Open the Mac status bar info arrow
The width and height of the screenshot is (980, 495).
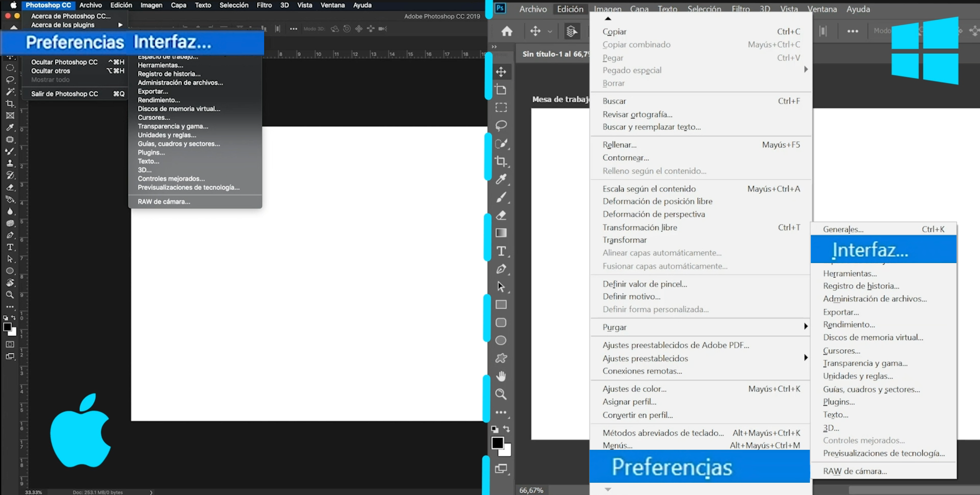click(x=151, y=492)
